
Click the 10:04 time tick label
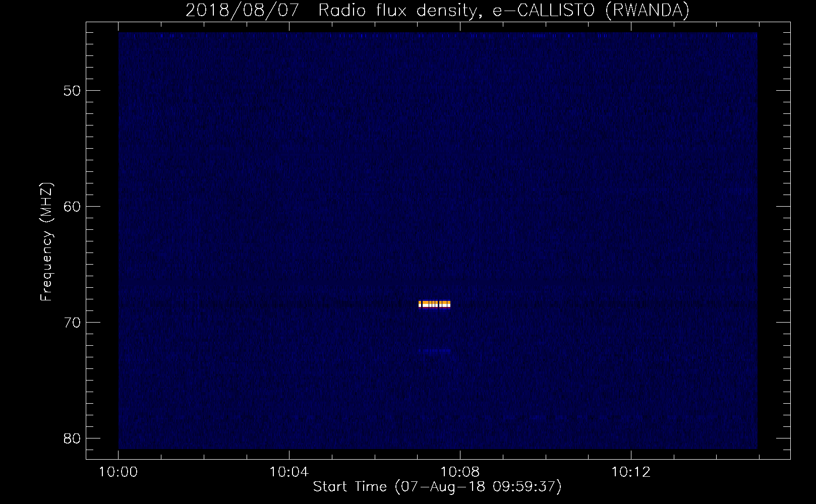(x=289, y=472)
